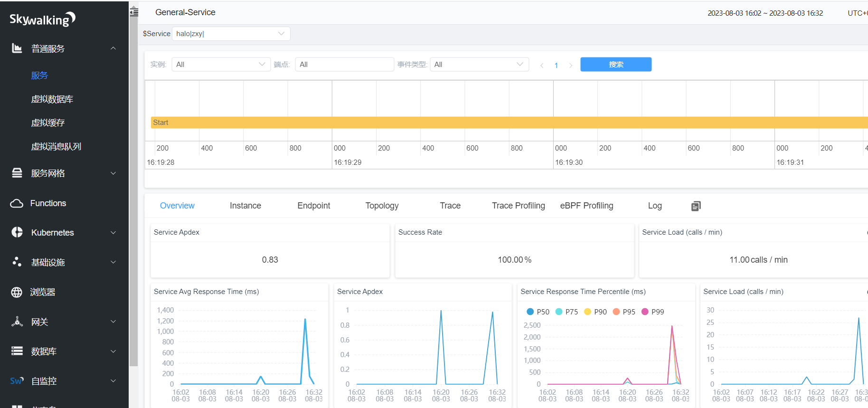Open the 浏览器 sidebar menu item
The image size is (868, 408).
pyautogui.click(x=43, y=292)
